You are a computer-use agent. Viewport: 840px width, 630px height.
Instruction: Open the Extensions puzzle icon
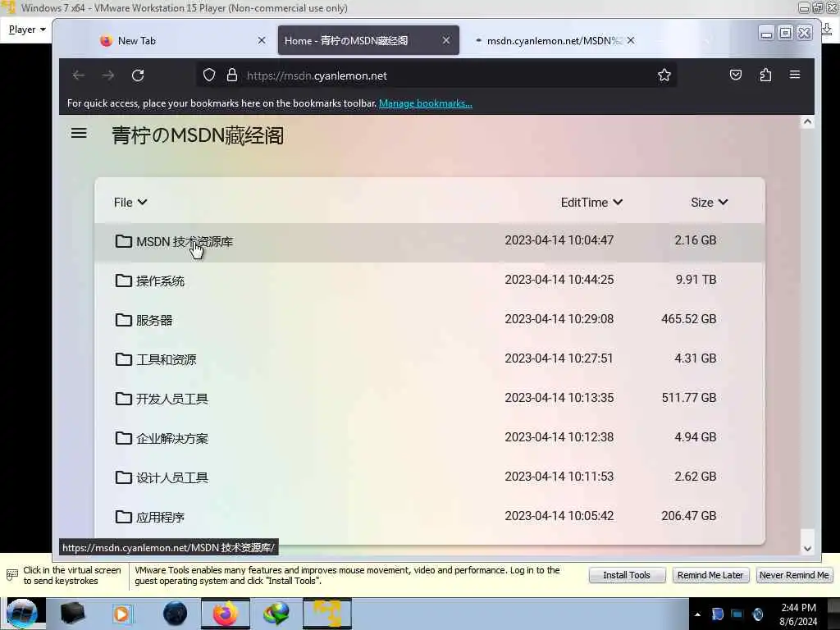click(x=765, y=75)
